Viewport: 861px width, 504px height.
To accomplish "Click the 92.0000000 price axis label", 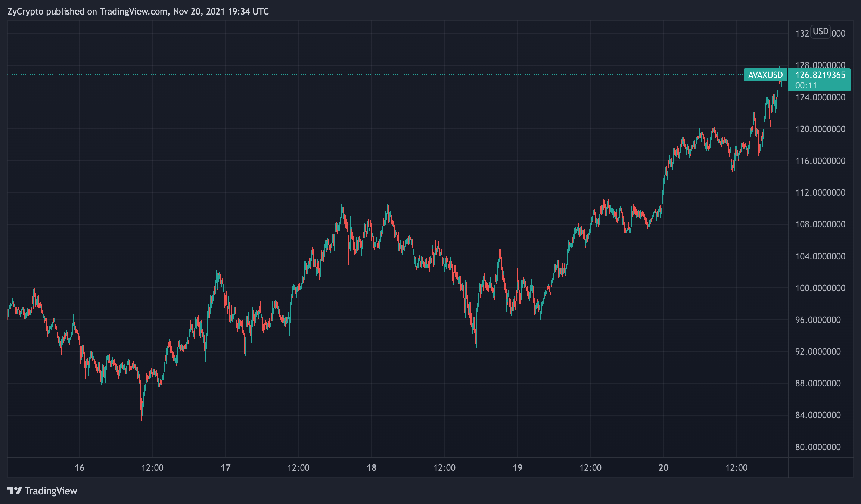I will pyautogui.click(x=818, y=352).
